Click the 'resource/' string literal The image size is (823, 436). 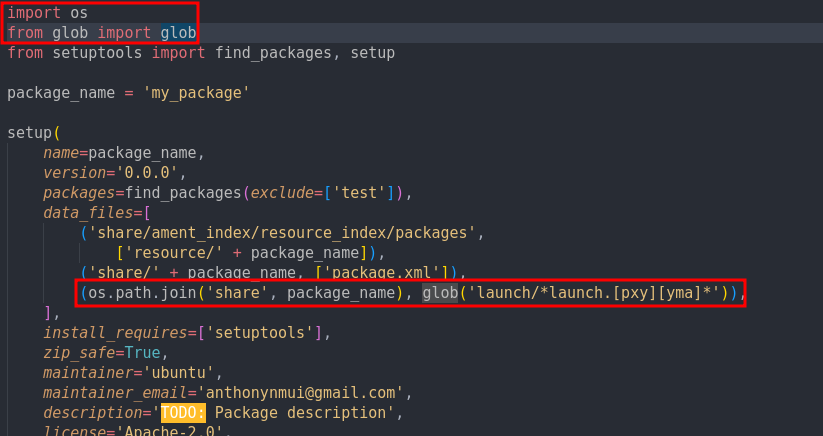coord(165,253)
